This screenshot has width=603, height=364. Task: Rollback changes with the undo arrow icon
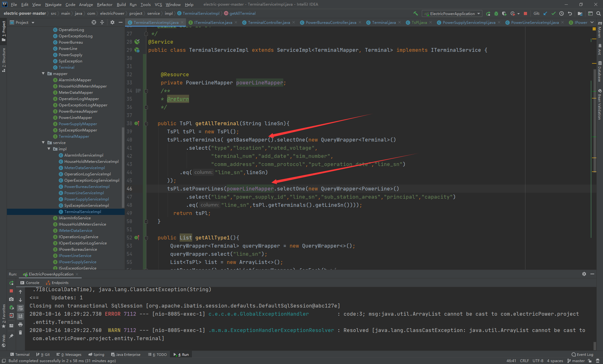(x=570, y=13)
